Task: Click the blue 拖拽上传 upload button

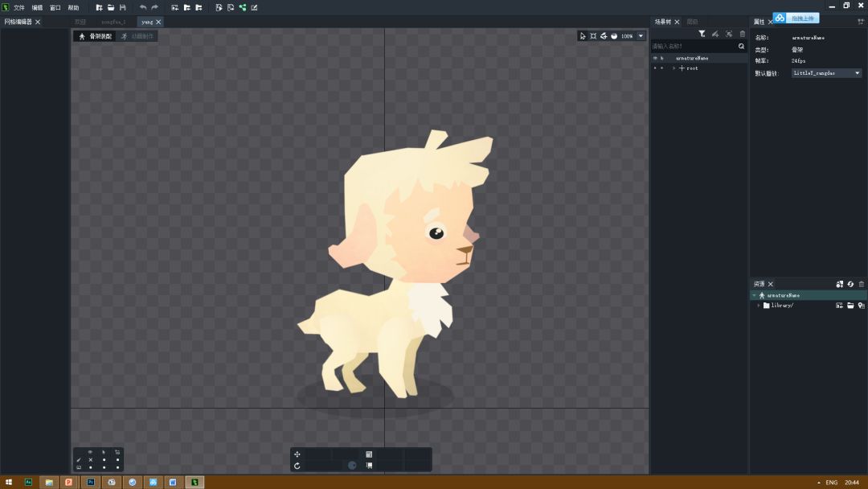Action: coord(796,18)
